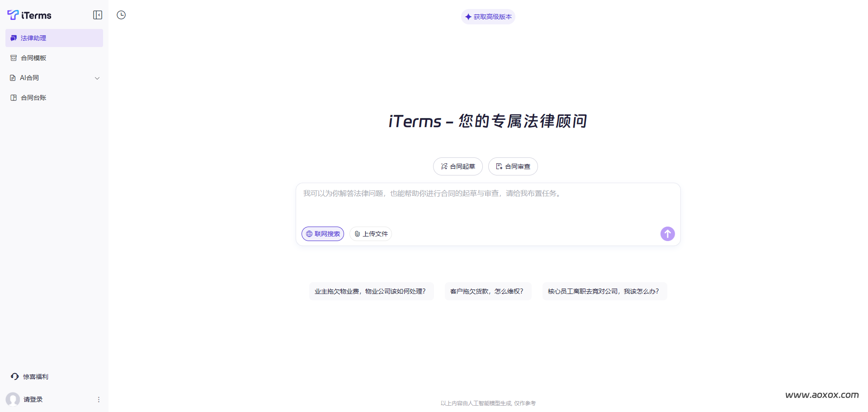Click 以上内容由人工智能模型生成 disclaimer text
868x412 pixels.
pos(488,403)
